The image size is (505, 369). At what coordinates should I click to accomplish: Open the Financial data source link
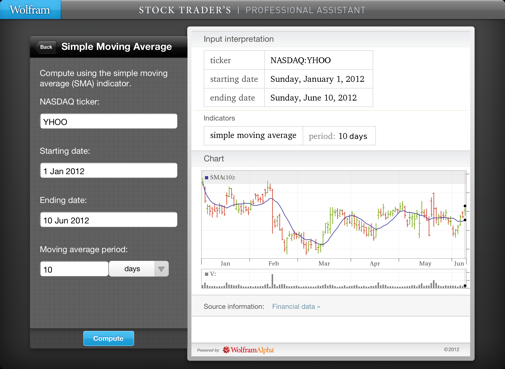click(296, 307)
